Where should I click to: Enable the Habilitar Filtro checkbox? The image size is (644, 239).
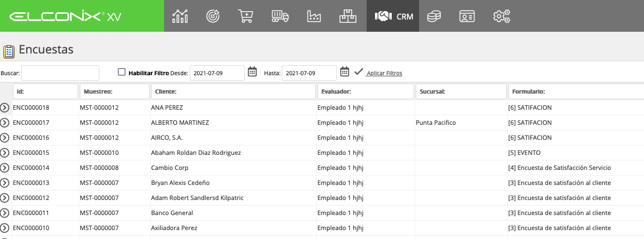[x=122, y=72]
